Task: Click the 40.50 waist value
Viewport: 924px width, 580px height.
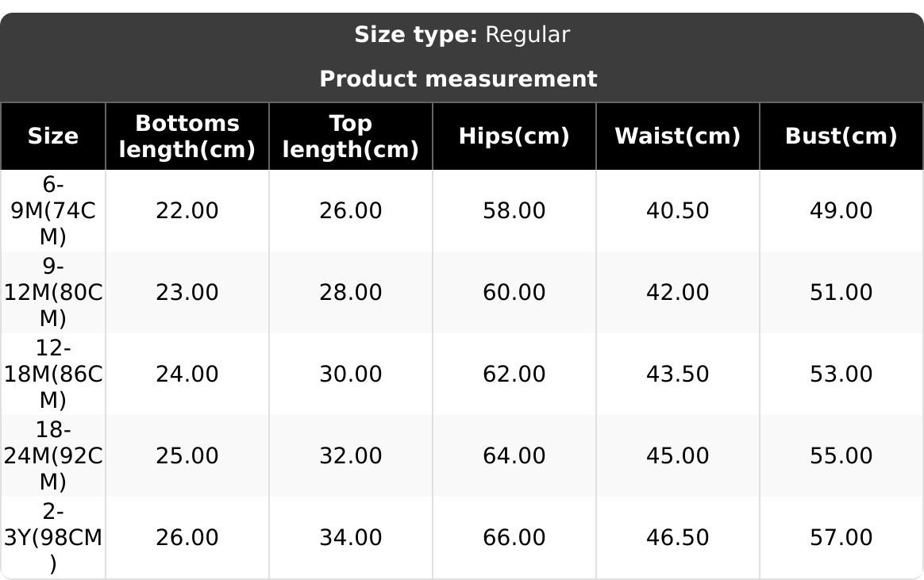Action: point(678,211)
